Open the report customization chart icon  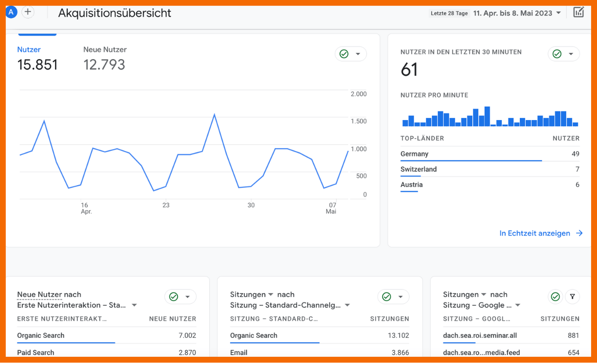click(x=578, y=12)
